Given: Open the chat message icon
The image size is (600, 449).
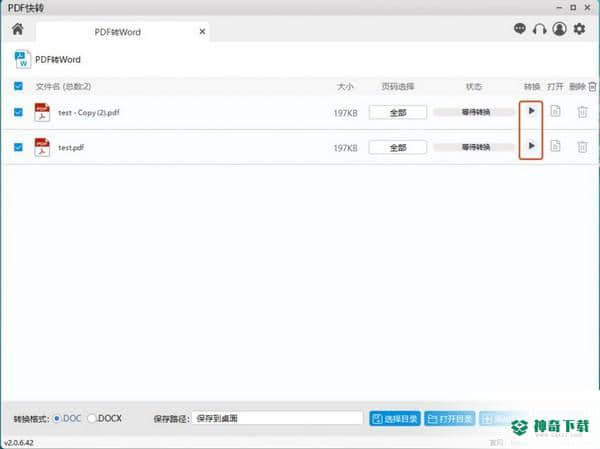Looking at the screenshot, I should point(520,29).
